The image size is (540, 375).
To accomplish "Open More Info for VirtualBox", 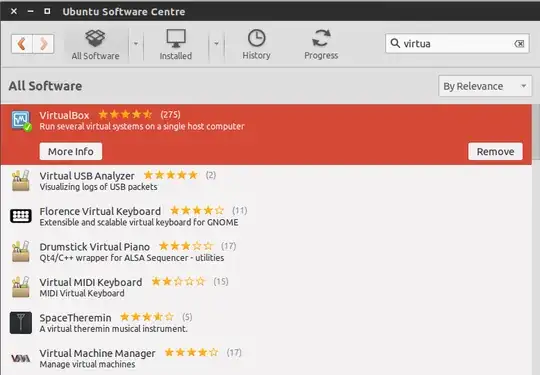I will tap(71, 152).
